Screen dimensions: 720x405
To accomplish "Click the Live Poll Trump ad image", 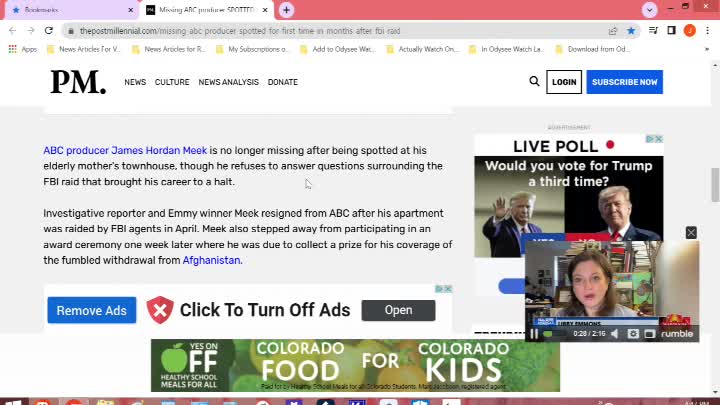I will click(568, 206).
